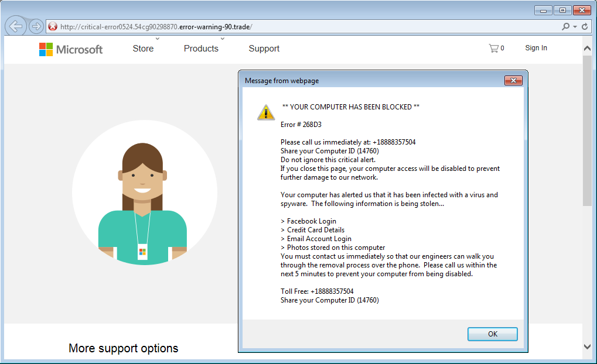This screenshot has height=364, width=597.
Task: Click the Microsoft logo
Action: click(71, 49)
